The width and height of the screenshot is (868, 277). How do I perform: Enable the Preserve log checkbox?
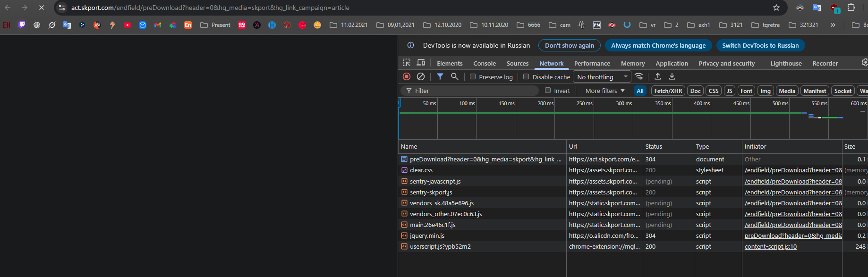473,77
